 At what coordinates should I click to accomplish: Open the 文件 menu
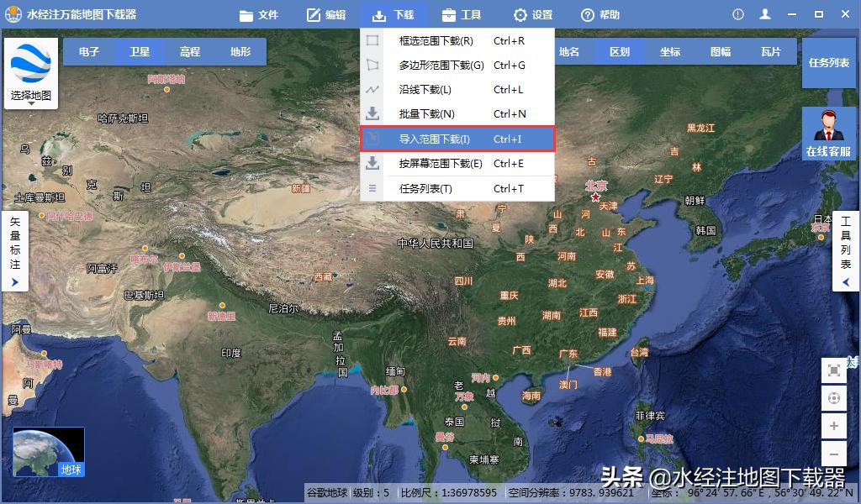259,13
